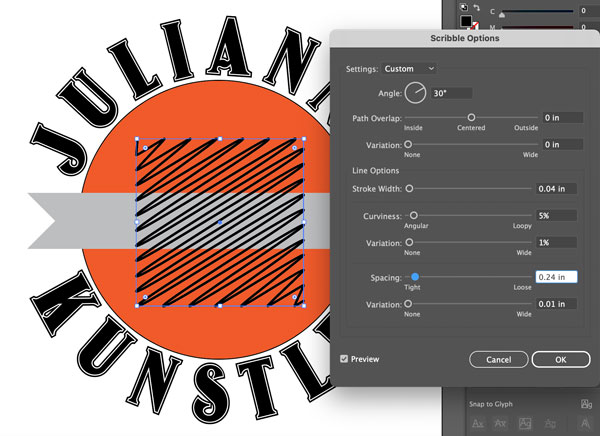
Task: Click the Cyan (C) color slider track
Action: [x=537, y=11]
